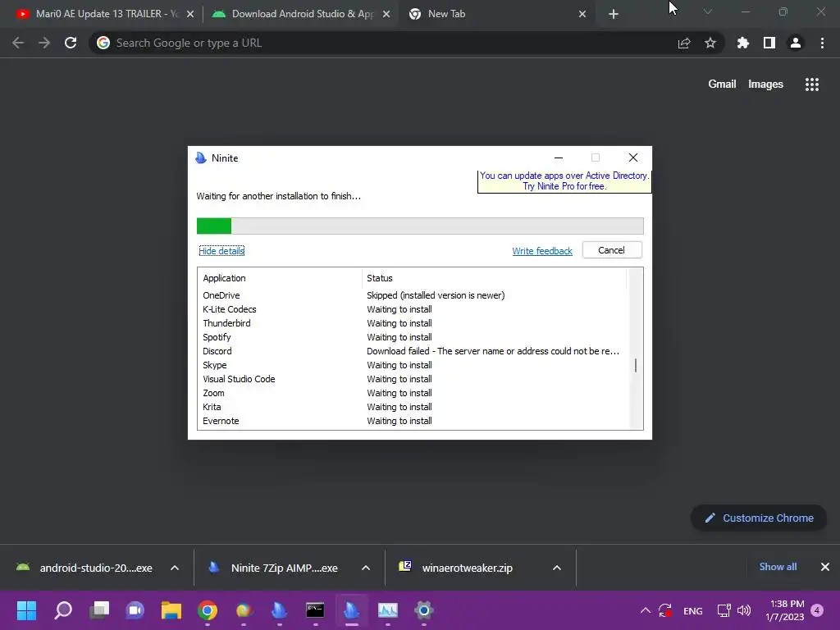Click Try Ninite Pro for free banner
Screen dimensions: 840x630
pos(564,181)
